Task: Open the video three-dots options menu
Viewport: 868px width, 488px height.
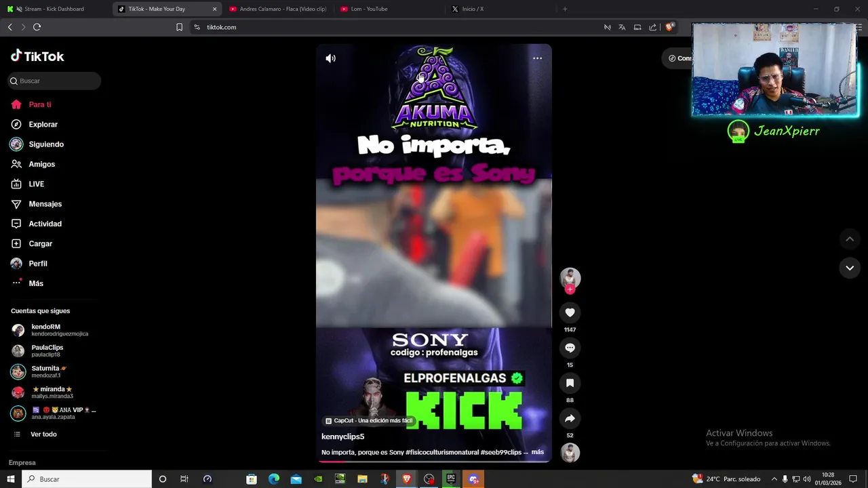Action: pos(537,58)
